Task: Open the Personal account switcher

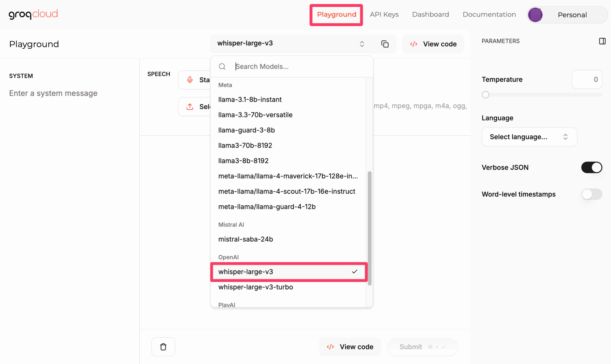Action: coord(572,15)
